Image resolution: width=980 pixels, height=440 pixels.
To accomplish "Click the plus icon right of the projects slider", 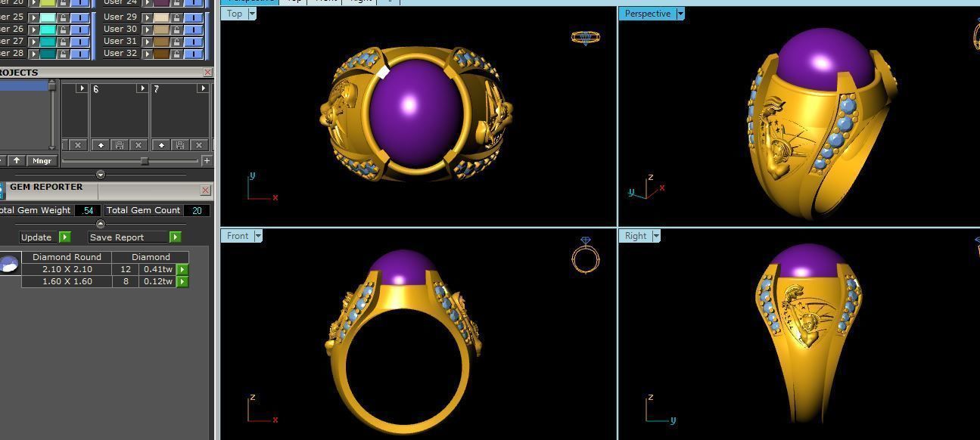I will pyautogui.click(x=207, y=161).
